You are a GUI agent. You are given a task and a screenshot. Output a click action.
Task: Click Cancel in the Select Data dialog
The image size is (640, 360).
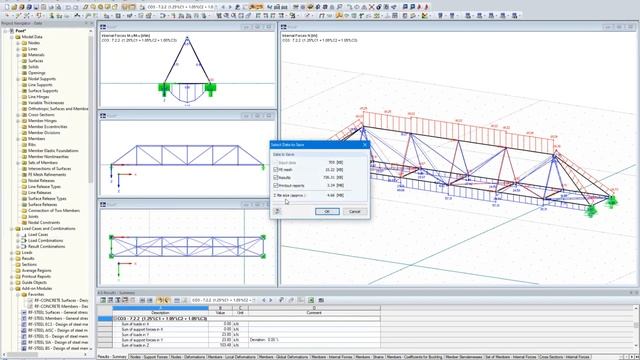click(x=355, y=211)
